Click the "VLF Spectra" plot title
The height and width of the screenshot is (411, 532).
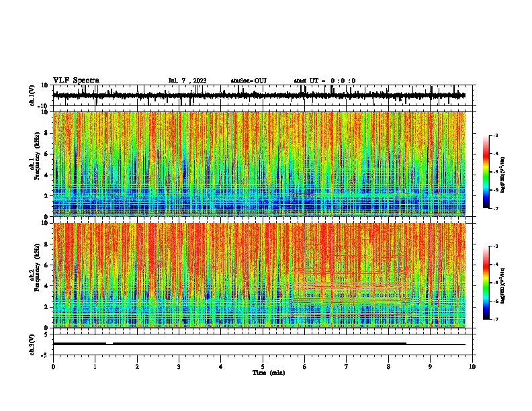point(76,81)
